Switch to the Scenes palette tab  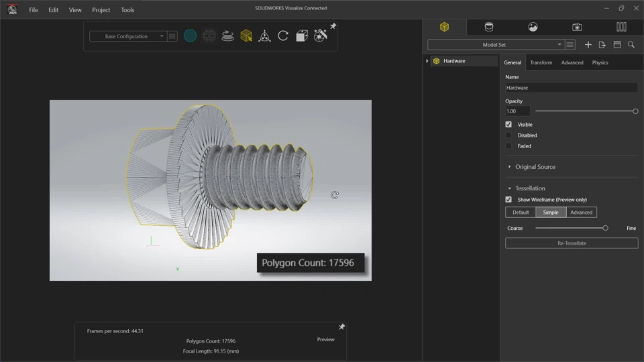click(x=533, y=27)
